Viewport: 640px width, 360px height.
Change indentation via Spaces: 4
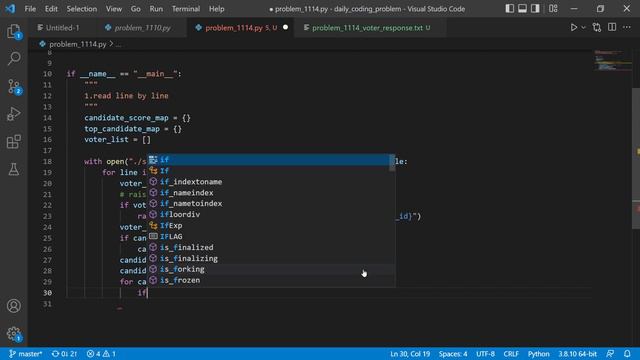pyautogui.click(x=453, y=354)
